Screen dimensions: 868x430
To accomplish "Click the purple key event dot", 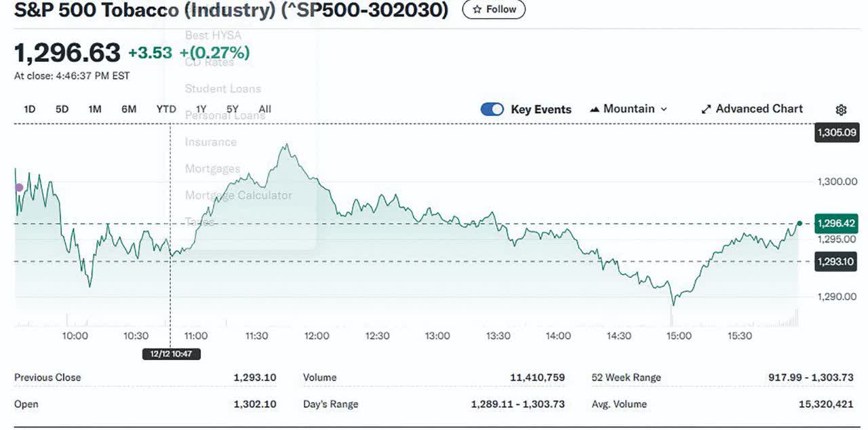I will click(19, 188).
